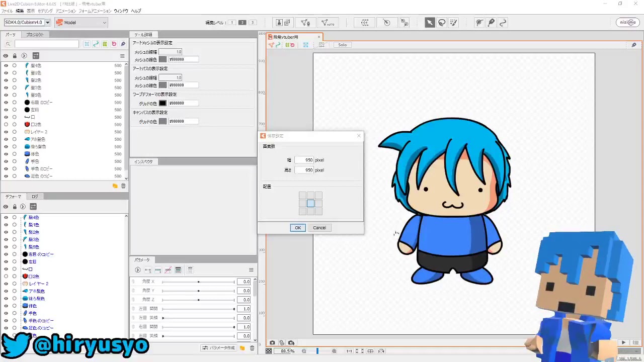The image size is (644, 362).
Task: Click the delete keys parameter icon
Action: pos(168,270)
